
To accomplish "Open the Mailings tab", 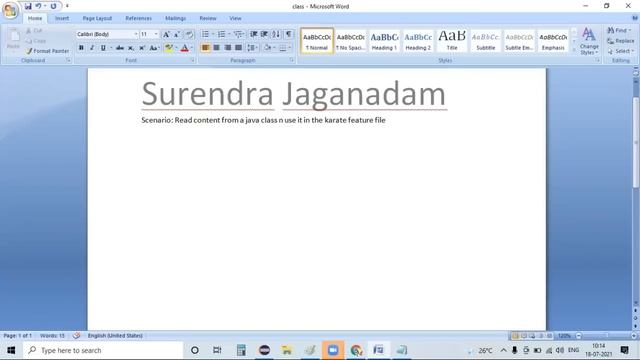I will point(176,18).
